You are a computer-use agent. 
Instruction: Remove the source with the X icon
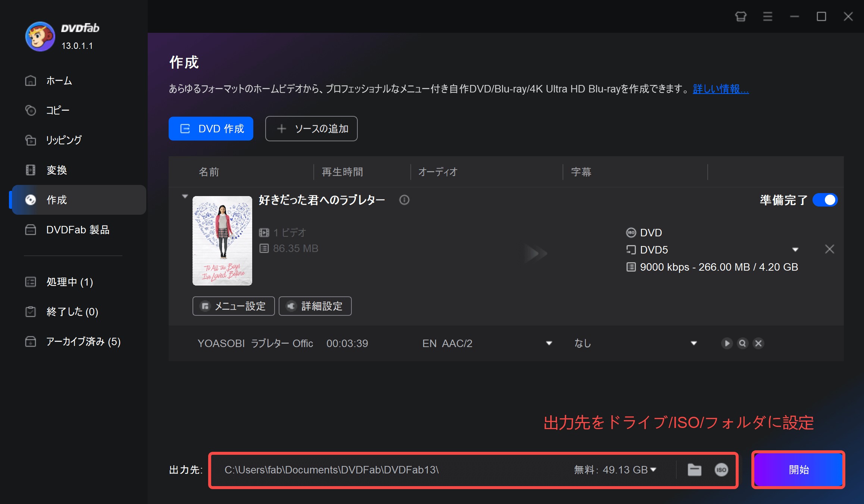829,249
